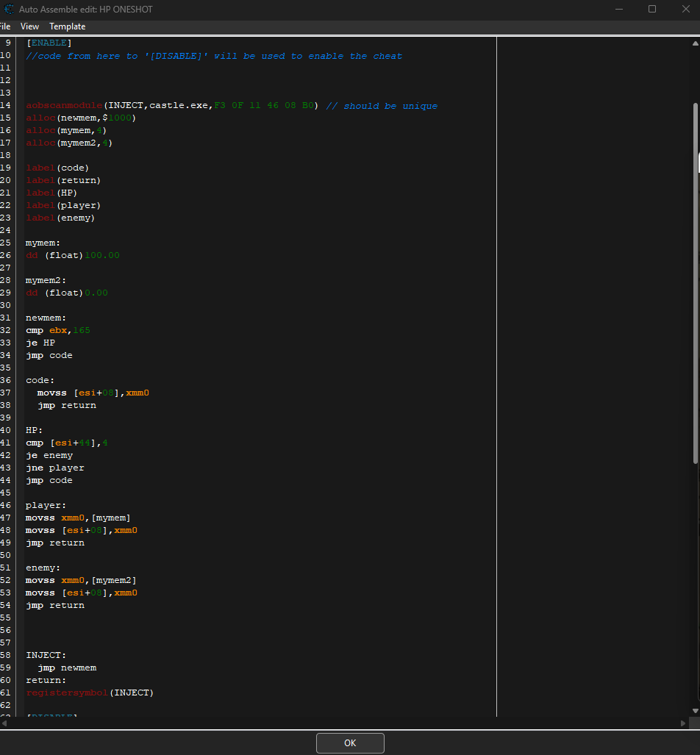Viewport: 700px width, 755px height.
Task: Click the 'dd (float)100.00' value line
Action: [72, 255]
